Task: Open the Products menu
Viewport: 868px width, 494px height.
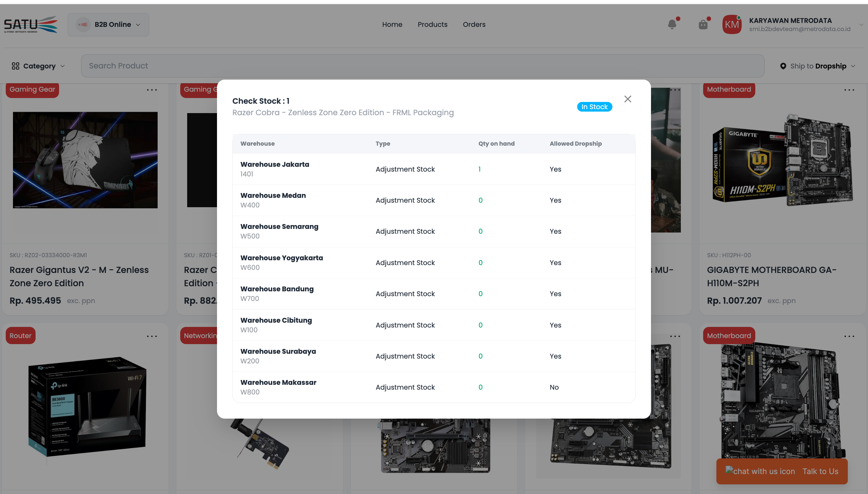Action: click(432, 24)
